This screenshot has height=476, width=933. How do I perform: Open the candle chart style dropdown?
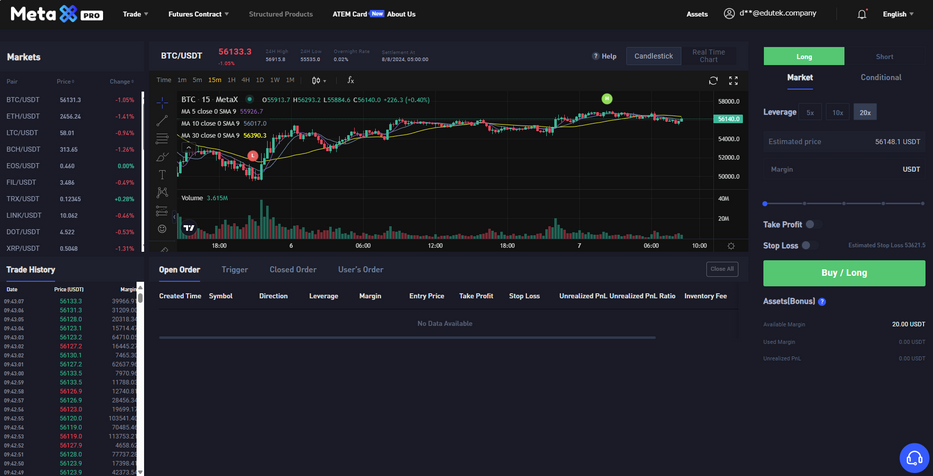point(318,80)
